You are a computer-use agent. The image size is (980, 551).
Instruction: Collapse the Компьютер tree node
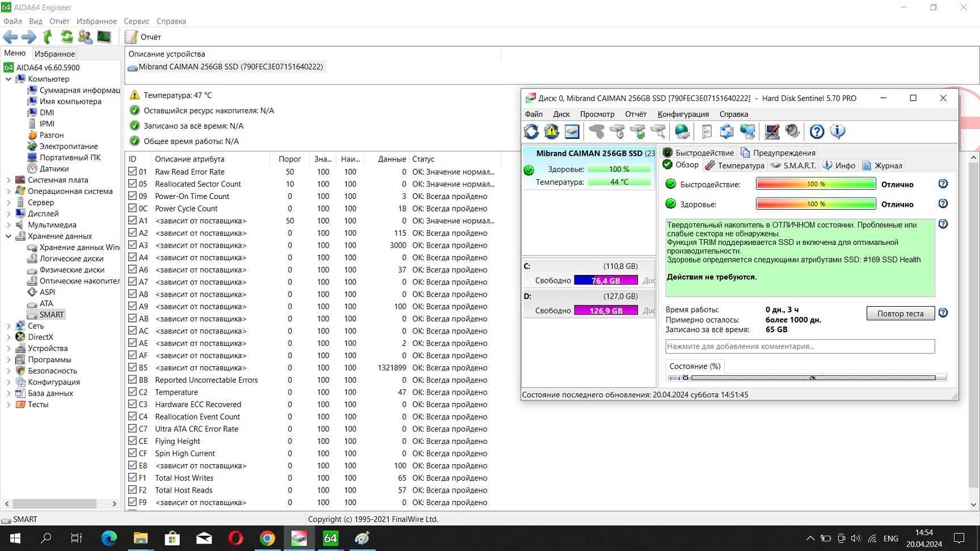[x=9, y=79]
